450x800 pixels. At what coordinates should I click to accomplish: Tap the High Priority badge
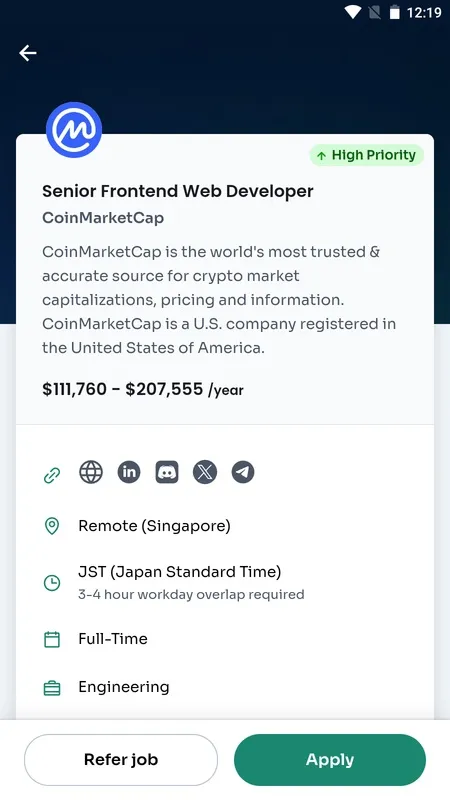tap(366, 155)
